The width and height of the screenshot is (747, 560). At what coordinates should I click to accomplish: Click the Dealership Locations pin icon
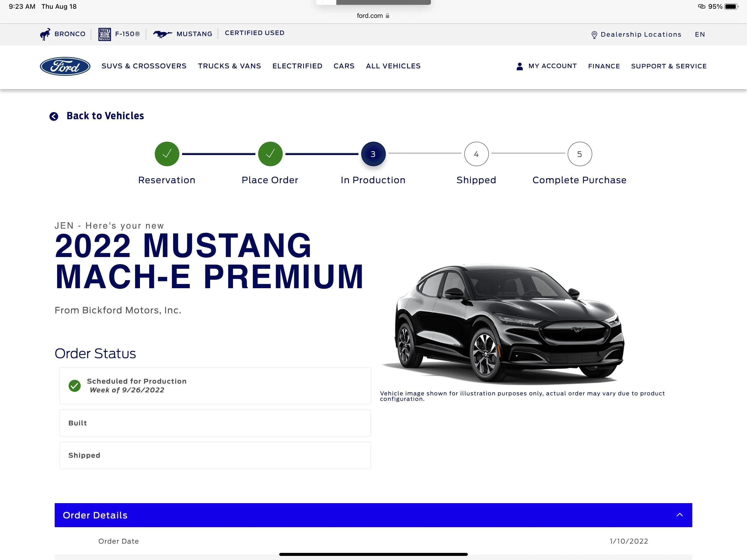pos(594,35)
